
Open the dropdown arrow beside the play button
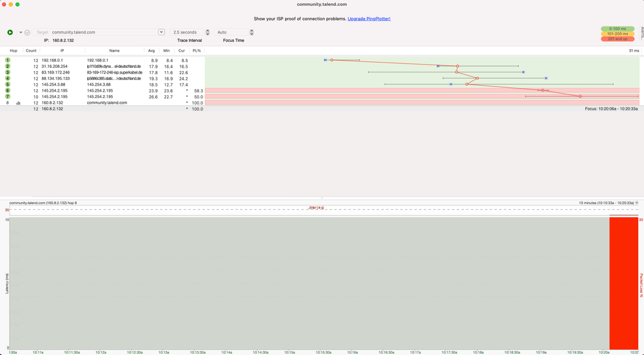21,32
